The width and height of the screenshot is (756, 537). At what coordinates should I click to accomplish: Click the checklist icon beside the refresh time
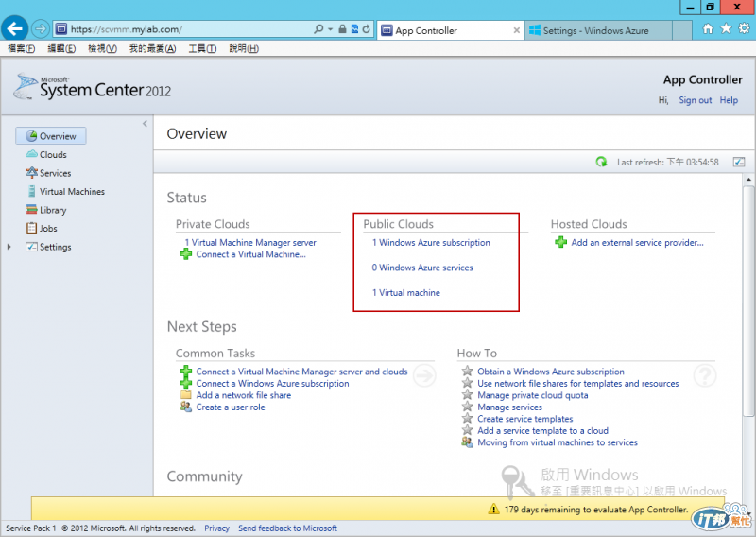tap(739, 162)
